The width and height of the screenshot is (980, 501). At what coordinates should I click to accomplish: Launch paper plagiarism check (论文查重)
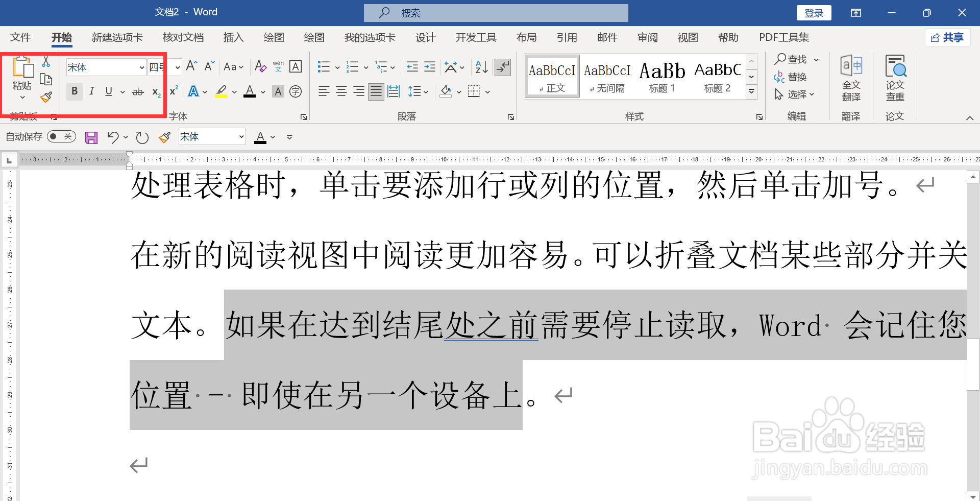point(895,78)
